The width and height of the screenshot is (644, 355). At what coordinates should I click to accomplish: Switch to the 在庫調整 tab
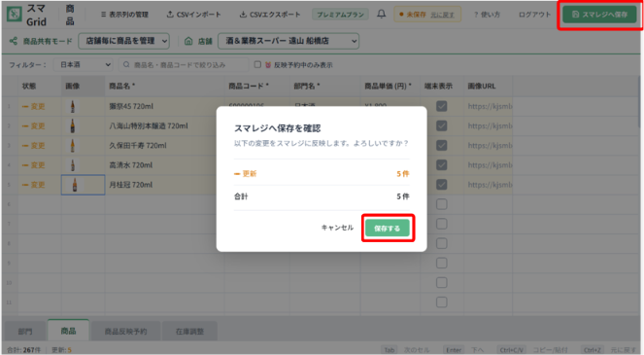point(189,331)
